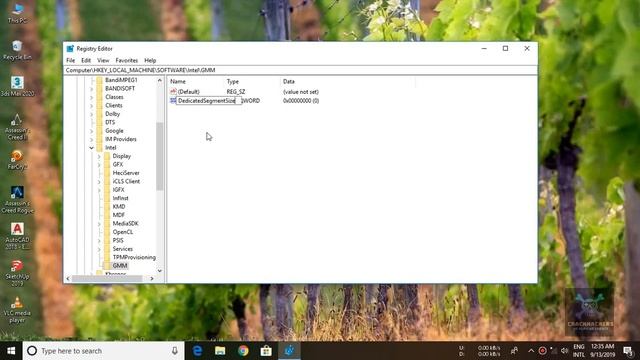Image resolution: width=640 pixels, height=360 pixels.
Task: Click the red recording tray icon
Action: [x=542, y=351]
